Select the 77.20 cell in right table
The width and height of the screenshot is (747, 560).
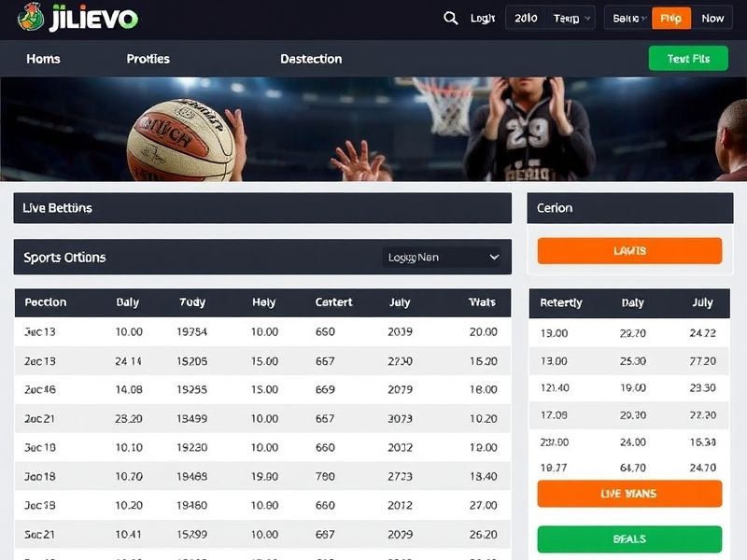(x=703, y=361)
